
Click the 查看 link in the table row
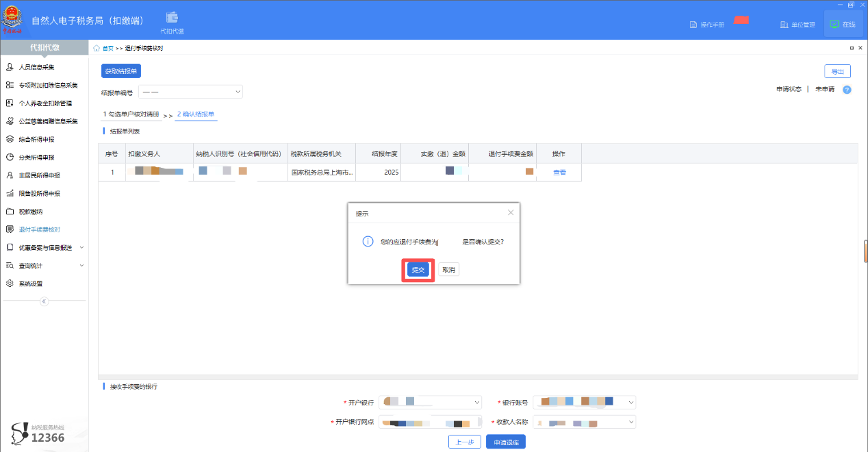tap(559, 173)
